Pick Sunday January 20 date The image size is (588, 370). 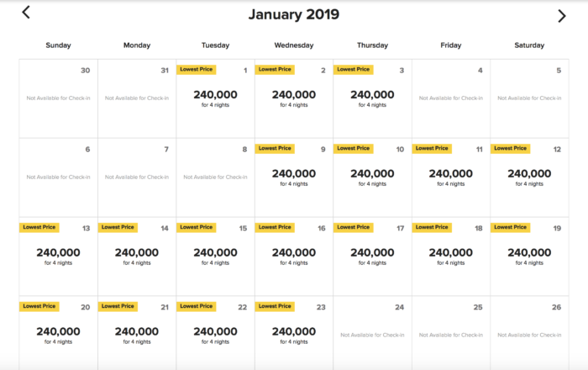(x=58, y=335)
